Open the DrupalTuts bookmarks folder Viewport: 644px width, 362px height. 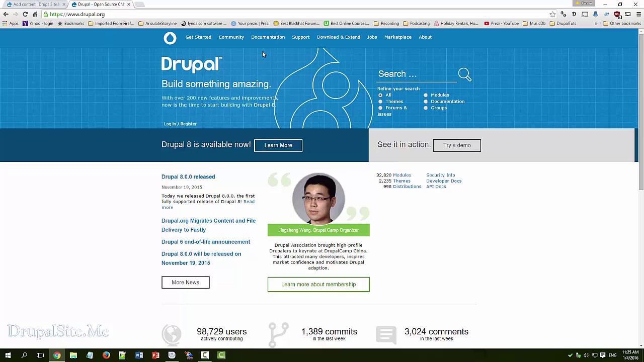click(x=563, y=23)
